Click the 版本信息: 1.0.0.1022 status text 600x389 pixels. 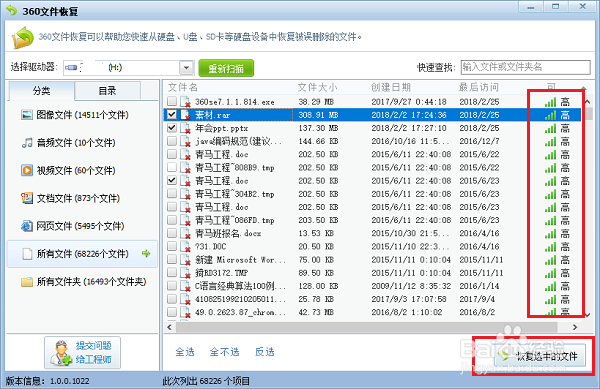coord(47,381)
